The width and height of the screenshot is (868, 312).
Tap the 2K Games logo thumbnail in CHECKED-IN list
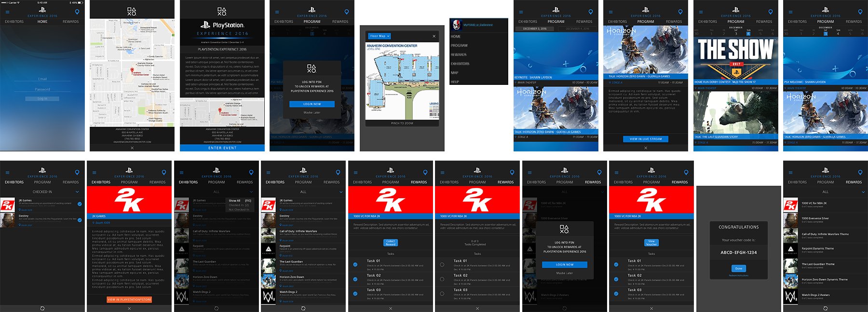[8, 205]
